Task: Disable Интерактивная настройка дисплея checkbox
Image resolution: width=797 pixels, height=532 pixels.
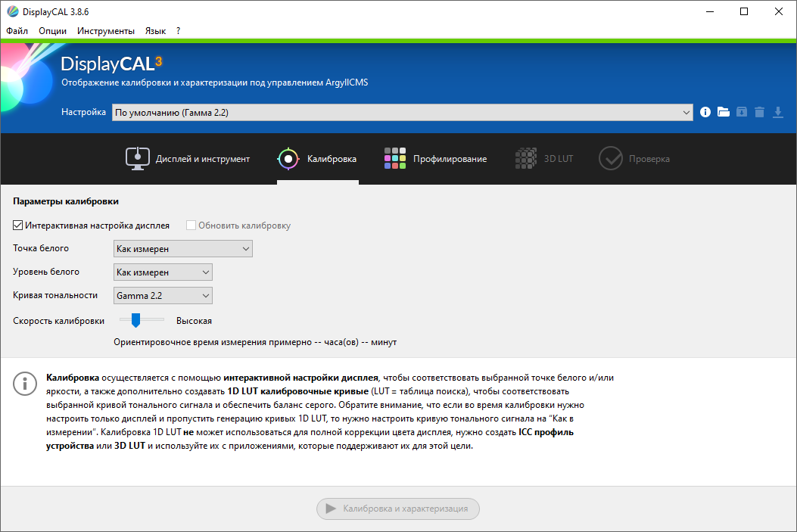Action: 18,225
